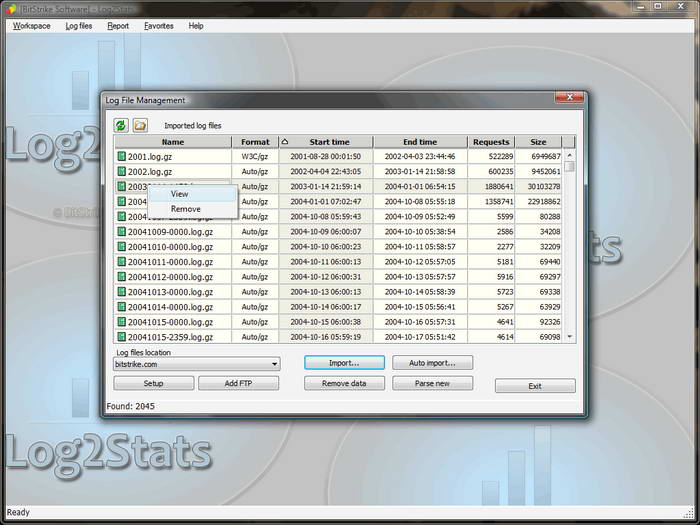Open the Favorites menu
Viewport: 700px width, 525px height.
[x=158, y=26]
